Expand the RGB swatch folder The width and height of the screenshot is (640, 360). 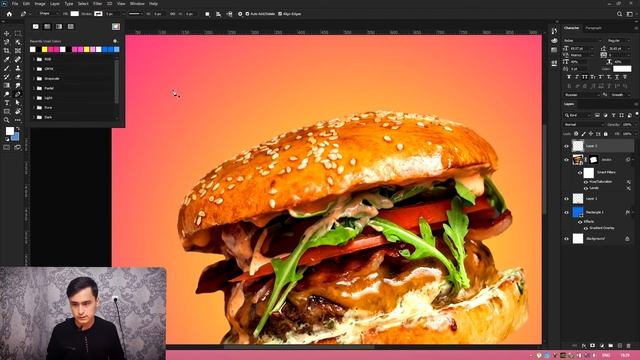(x=34, y=59)
